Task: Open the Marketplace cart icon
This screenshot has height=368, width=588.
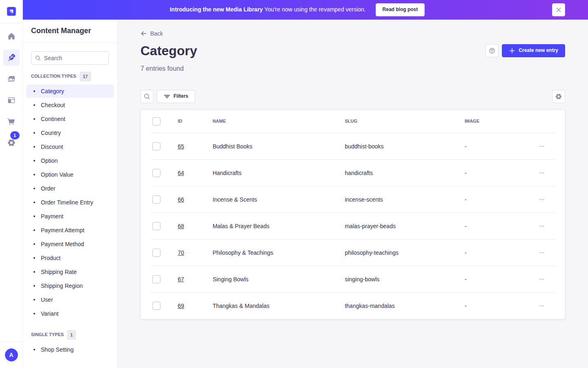Action: [x=11, y=121]
